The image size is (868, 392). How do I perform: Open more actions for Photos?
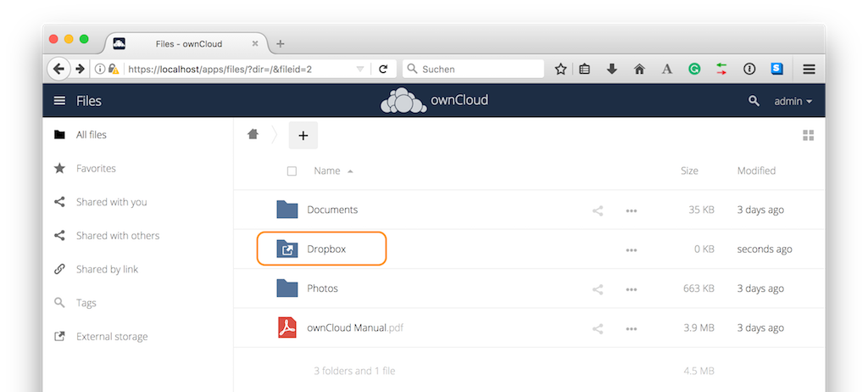point(631,289)
